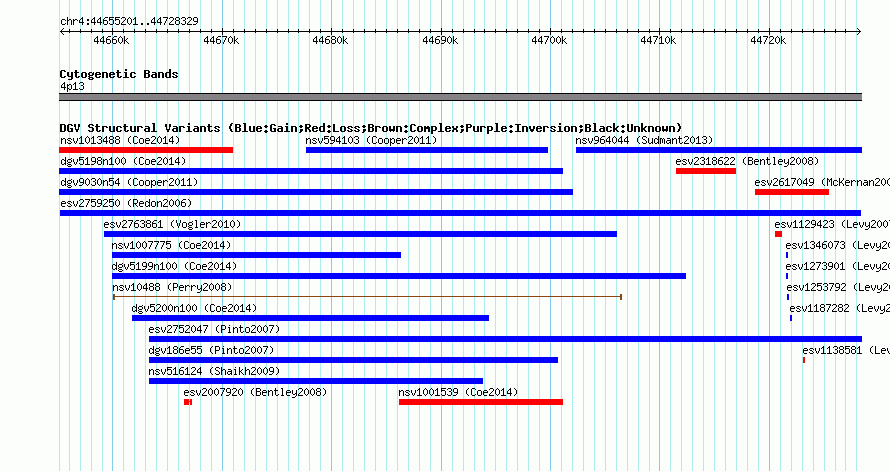Open the esv2752047 (Pinto2007) label

click(215, 329)
